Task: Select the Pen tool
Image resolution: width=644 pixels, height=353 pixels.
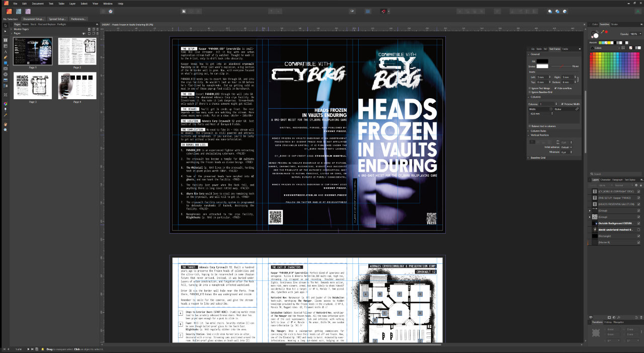Action: [6, 58]
